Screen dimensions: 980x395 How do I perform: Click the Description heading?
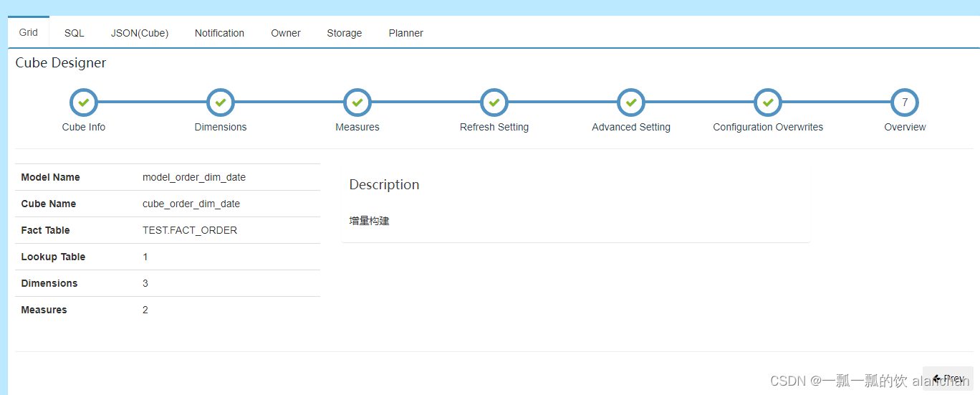(x=384, y=184)
